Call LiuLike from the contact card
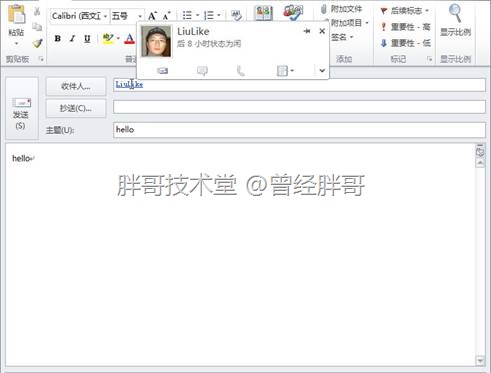 pyautogui.click(x=240, y=71)
